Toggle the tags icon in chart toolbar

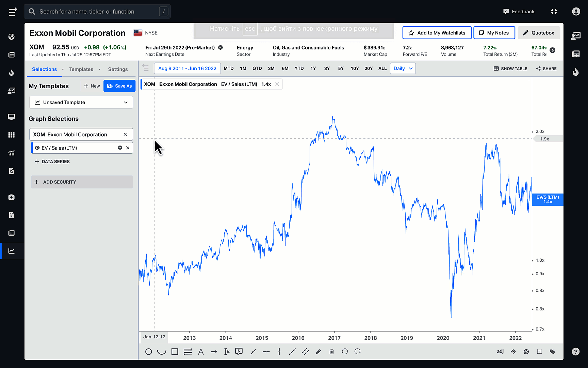click(552, 352)
